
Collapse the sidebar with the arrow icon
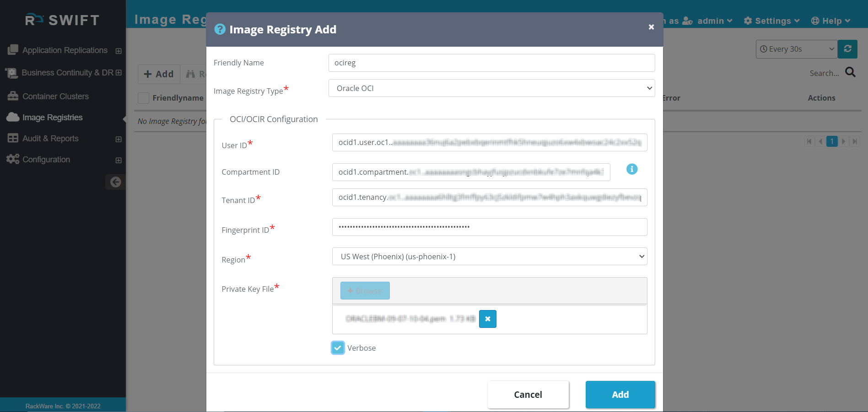[x=115, y=182]
